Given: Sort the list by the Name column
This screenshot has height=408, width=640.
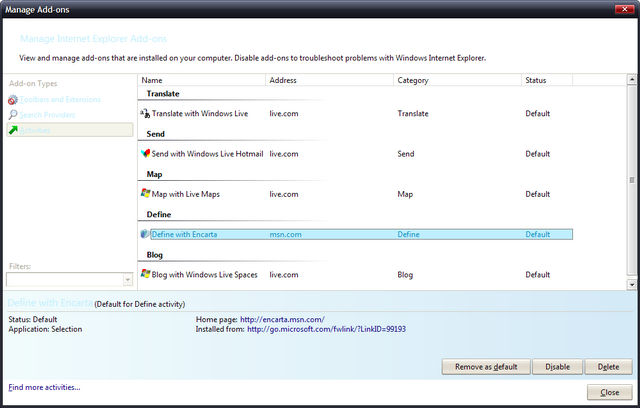Looking at the screenshot, I should coord(202,80).
